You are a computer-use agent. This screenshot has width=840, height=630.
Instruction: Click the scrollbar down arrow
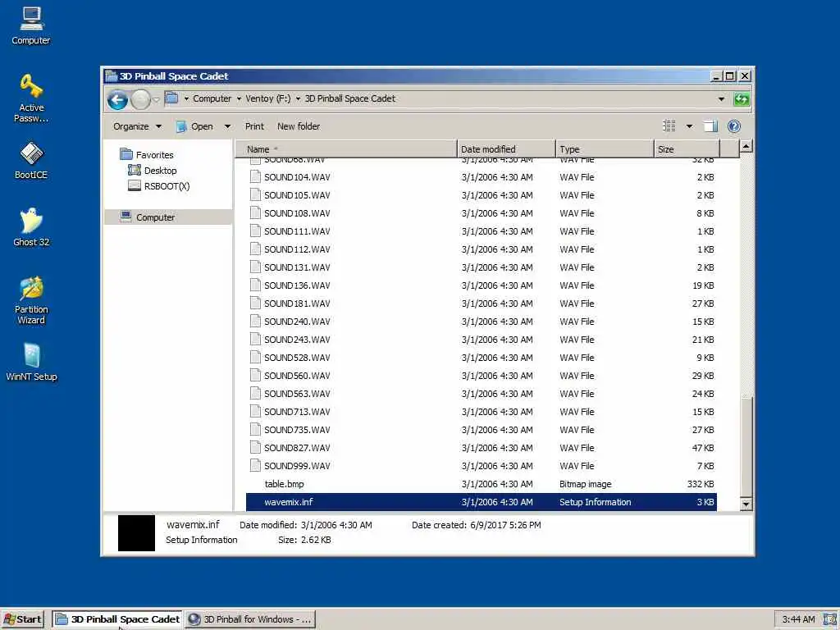point(746,504)
